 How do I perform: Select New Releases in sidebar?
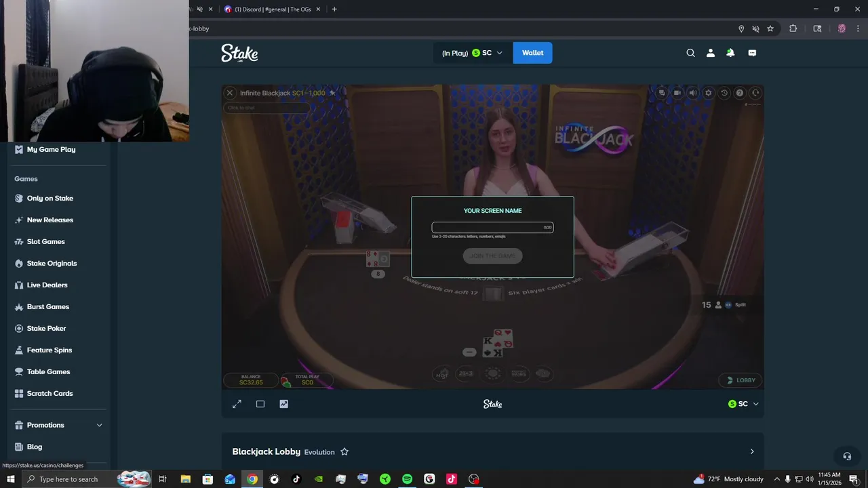(x=50, y=220)
